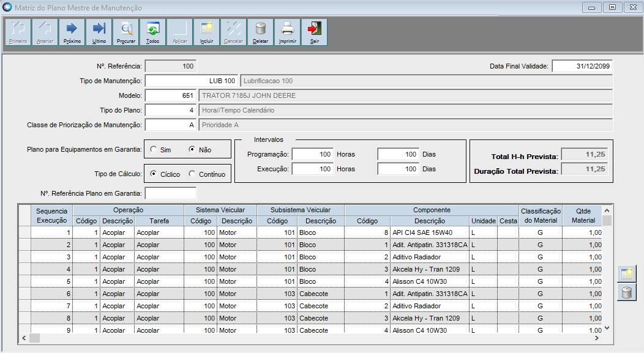This screenshot has height=353, width=644.
Task: Select Sim for warranty equipment plan
Action: (x=154, y=149)
